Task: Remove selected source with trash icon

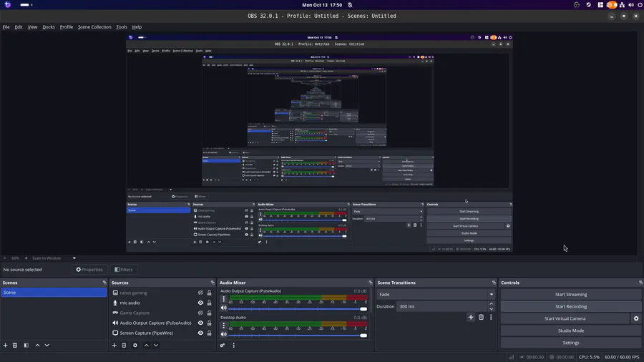Action: click(124, 345)
